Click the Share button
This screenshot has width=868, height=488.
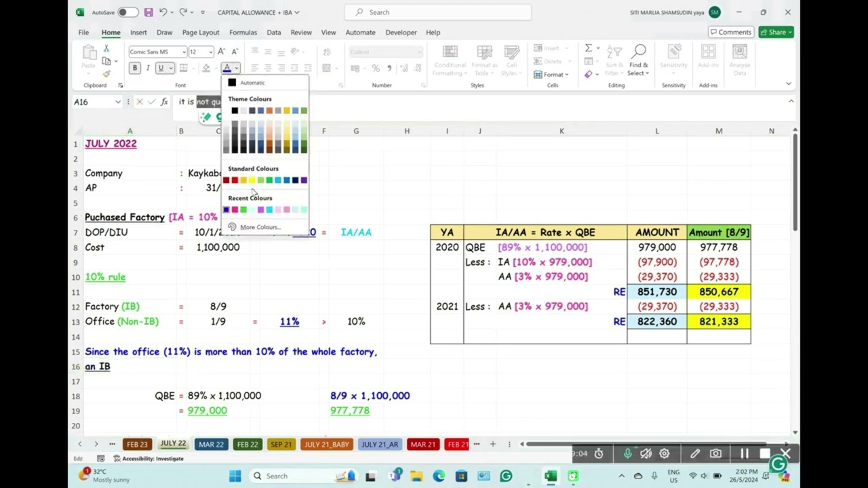coord(776,32)
